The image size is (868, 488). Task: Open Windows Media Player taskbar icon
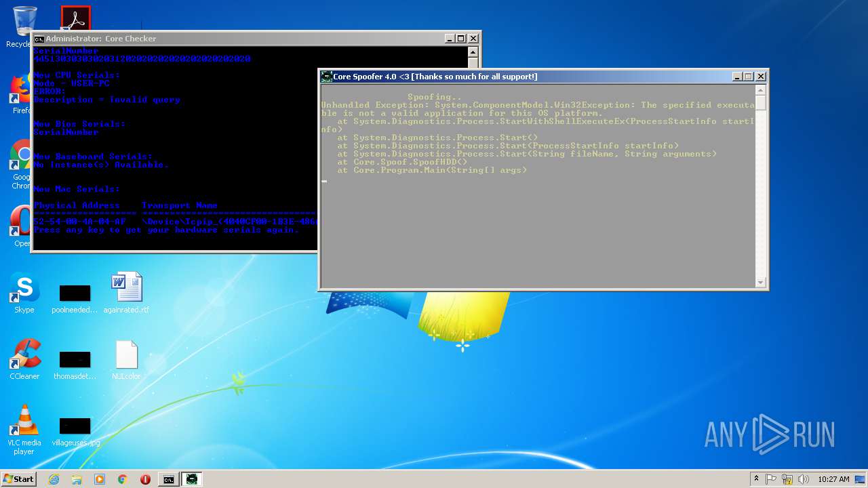tap(100, 479)
